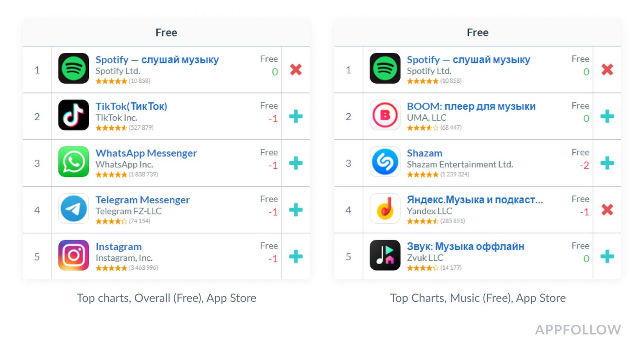This screenshot has width=644, height=346.
Task: Click the Telegram Messenger app icon
Action: (74, 208)
